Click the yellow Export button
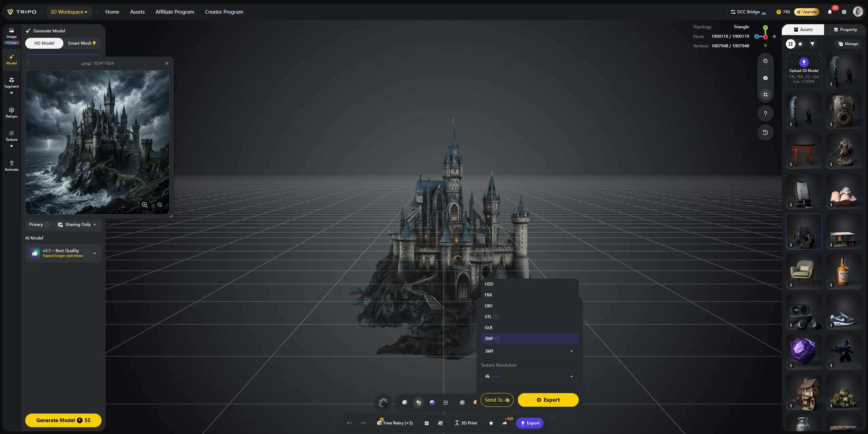Screen dimensions: 868x434 [x=548, y=400]
